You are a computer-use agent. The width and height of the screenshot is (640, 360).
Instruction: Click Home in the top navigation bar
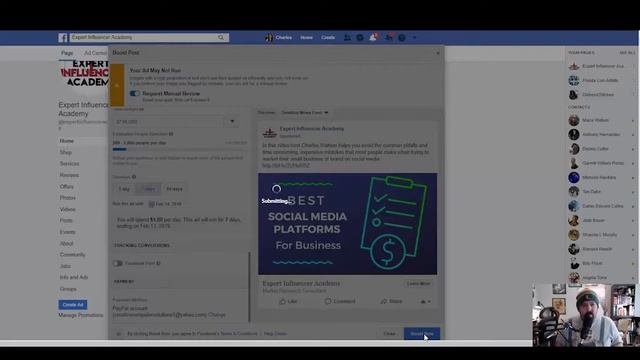[x=306, y=38]
